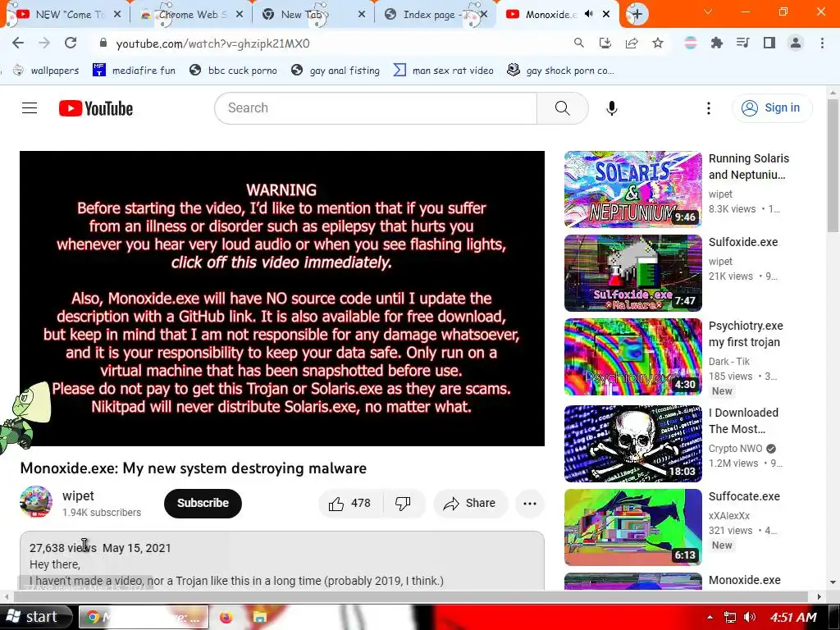Screen dimensions: 840x630
Task: Open the network tray icon
Action: tap(729, 617)
